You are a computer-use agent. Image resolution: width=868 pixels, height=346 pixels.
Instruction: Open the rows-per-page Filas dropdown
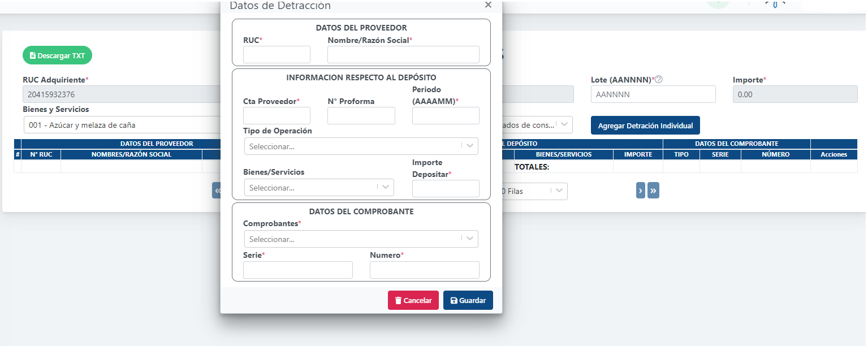point(534,191)
